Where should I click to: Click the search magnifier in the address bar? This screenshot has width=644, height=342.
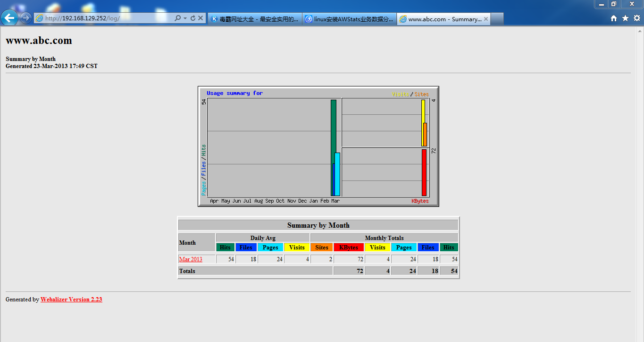[178, 18]
